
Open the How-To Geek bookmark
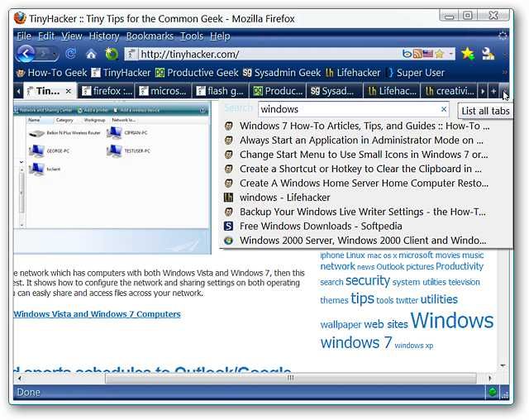click(51, 73)
